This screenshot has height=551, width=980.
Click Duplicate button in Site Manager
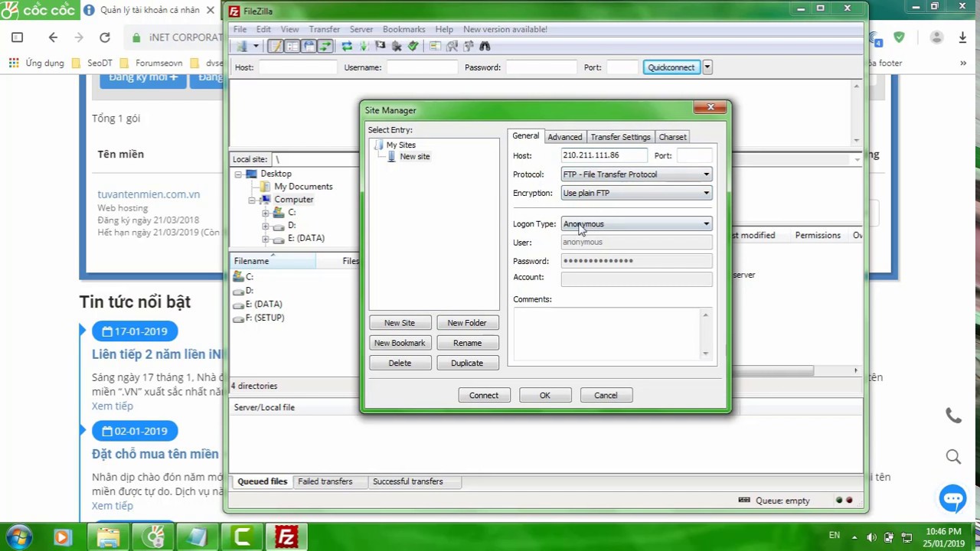(x=467, y=363)
